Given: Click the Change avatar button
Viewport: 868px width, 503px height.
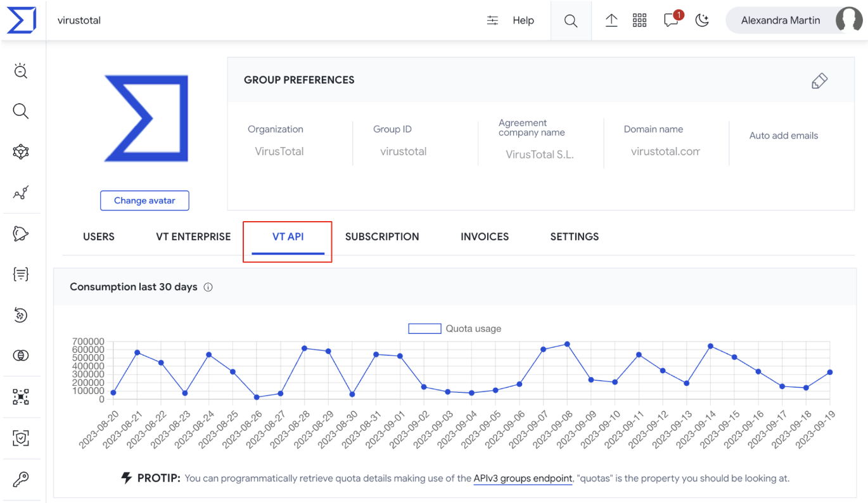Looking at the screenshot, I should pos(144,200).
